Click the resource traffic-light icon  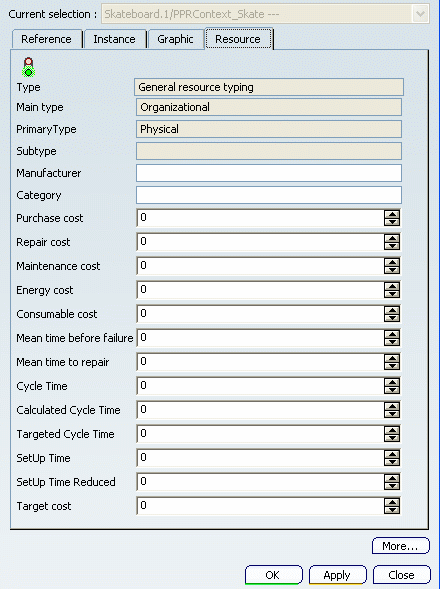(29, 67)
